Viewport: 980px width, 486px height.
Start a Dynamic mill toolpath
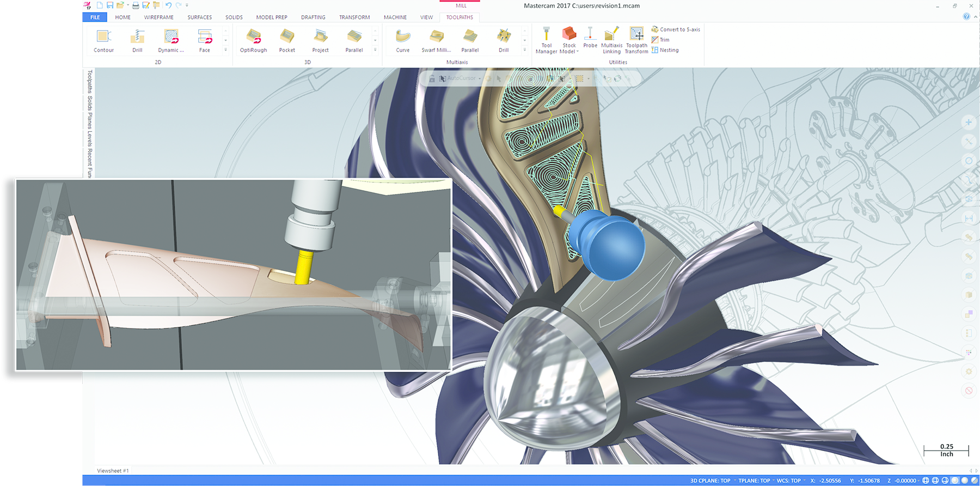tap(171, 41)
